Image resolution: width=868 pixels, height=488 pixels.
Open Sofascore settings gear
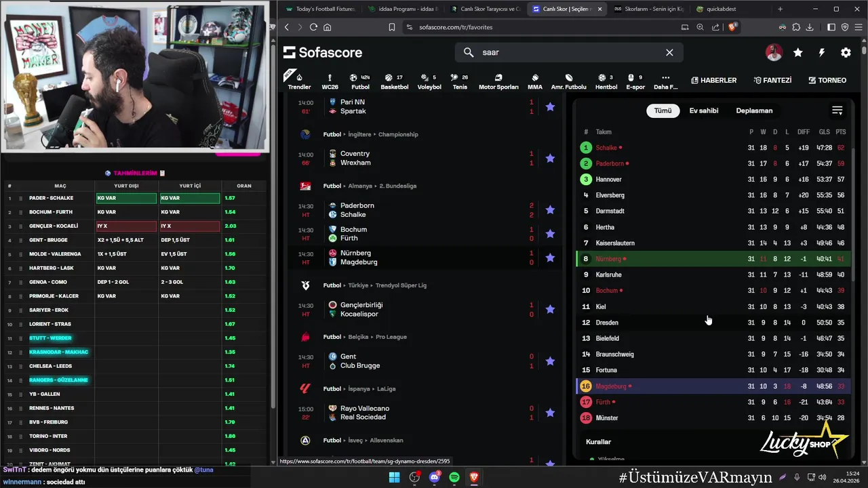[x=846, y=52]
